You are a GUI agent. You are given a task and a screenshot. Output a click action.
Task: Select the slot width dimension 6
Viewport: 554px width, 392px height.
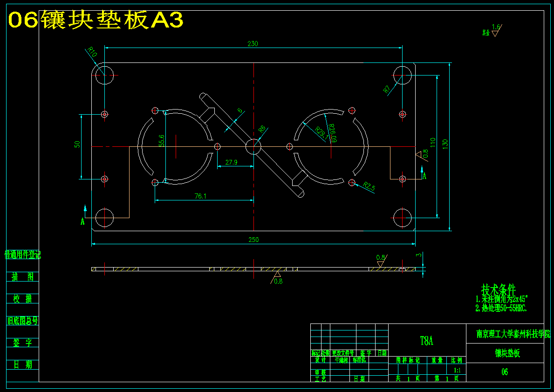tap(240, 110)
